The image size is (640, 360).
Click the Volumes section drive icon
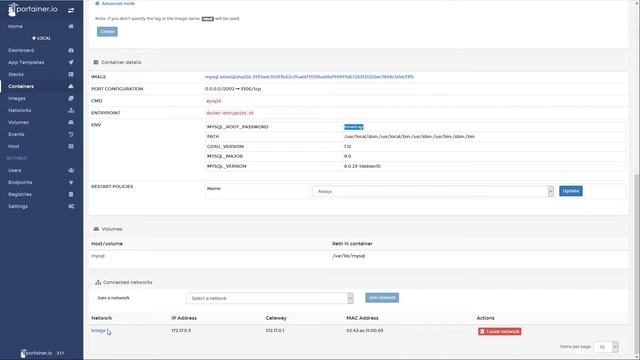pos(96,229)
